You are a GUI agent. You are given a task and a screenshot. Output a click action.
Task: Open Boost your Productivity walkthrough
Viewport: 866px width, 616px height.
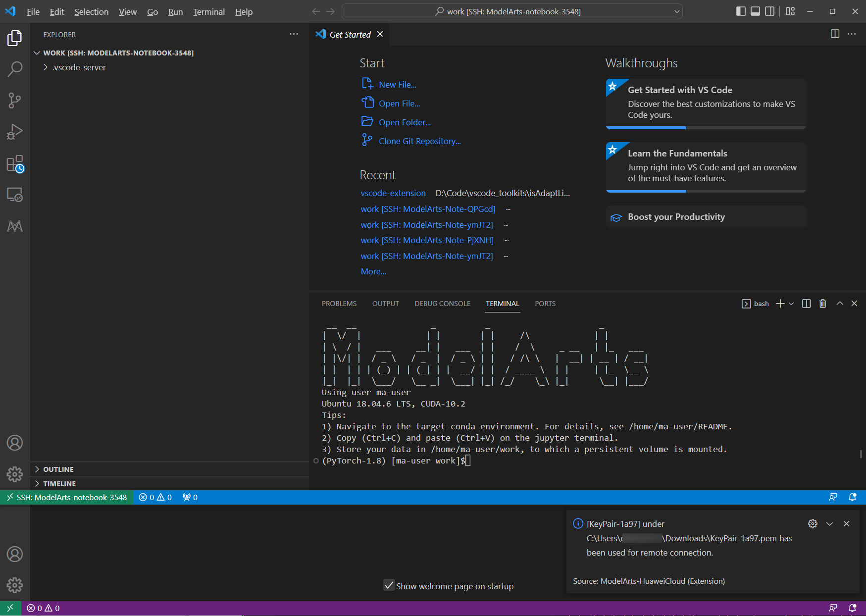[706, 217]
